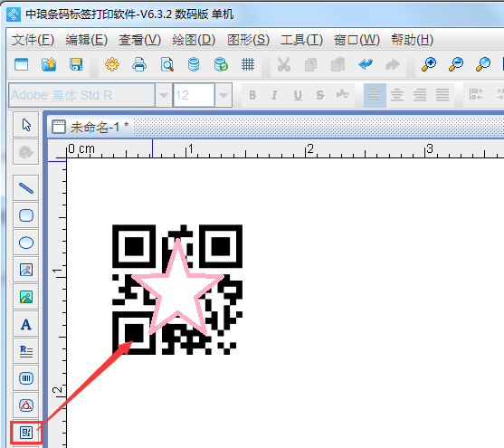The image size is (504, 448).
Task: Open an existing file via folder icon
Action: tap(49, 64)
